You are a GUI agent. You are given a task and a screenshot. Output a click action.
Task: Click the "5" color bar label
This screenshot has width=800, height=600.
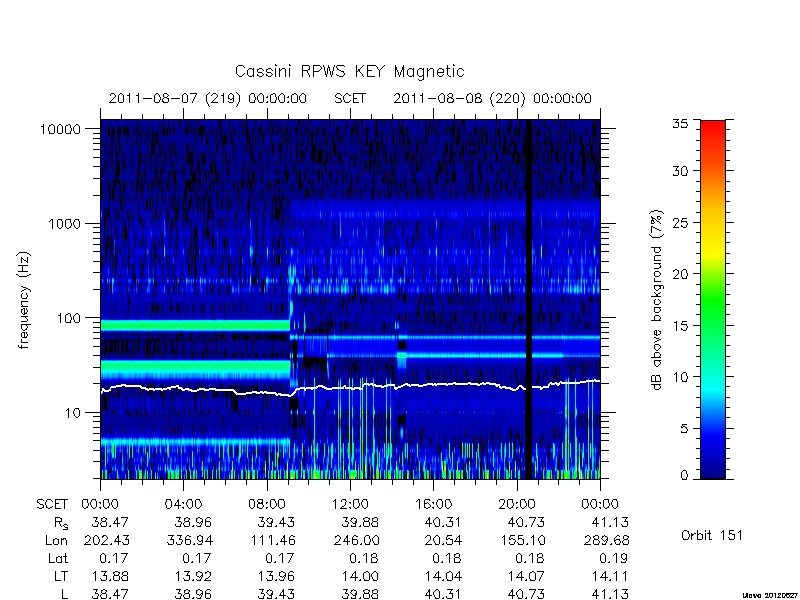point(684,428)
